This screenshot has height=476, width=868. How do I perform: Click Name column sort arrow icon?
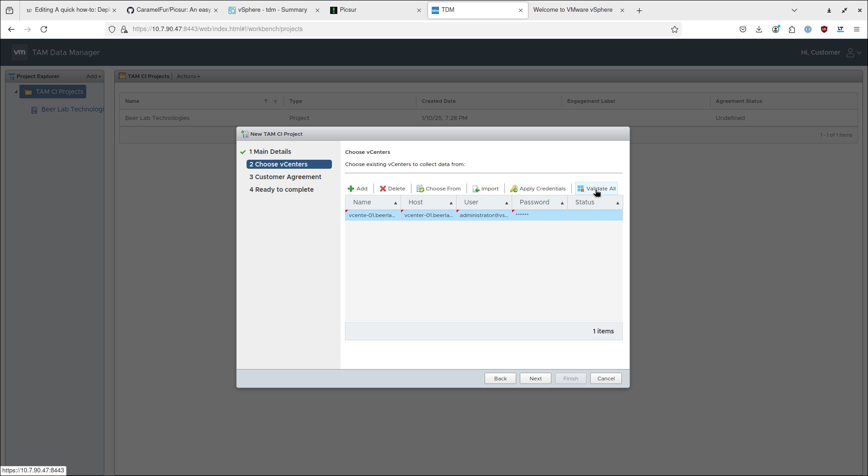coord(266,101)
